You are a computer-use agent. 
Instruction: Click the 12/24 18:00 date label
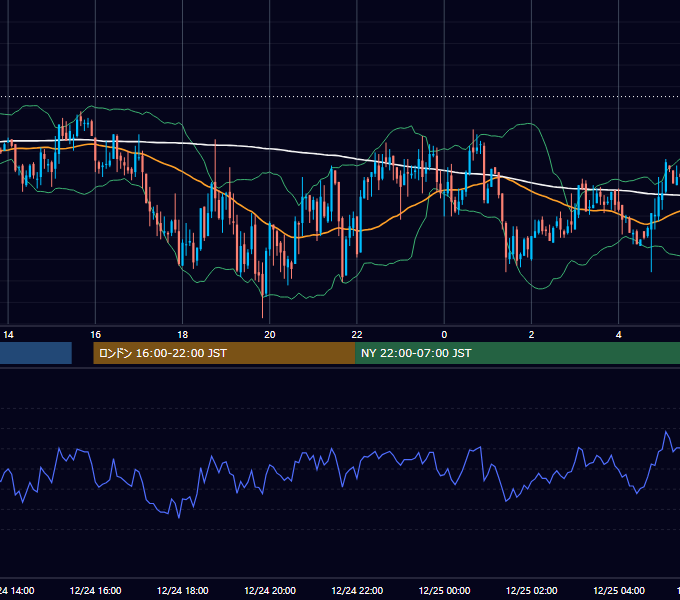click(x=183, y=590)
